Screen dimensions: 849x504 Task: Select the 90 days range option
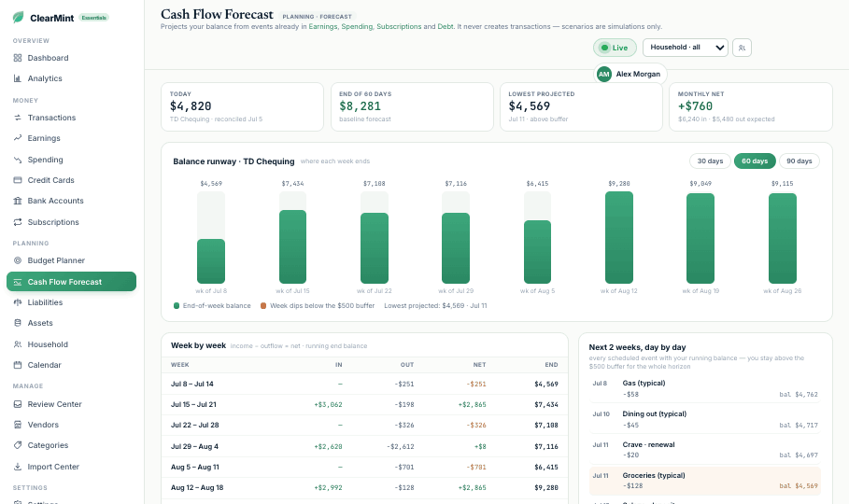point(799,161)
